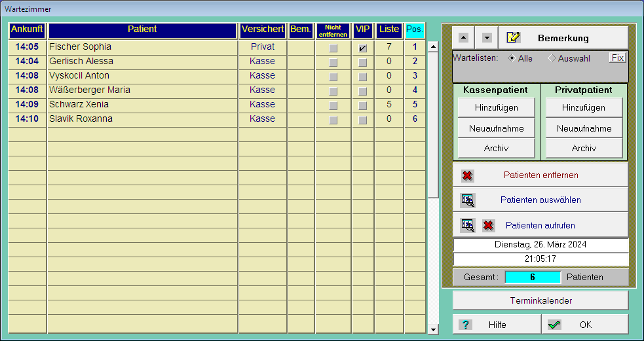This screenshot has height=341, width=644.
Task: Click the question mark Hilfe icon
Action: (465, 325)
